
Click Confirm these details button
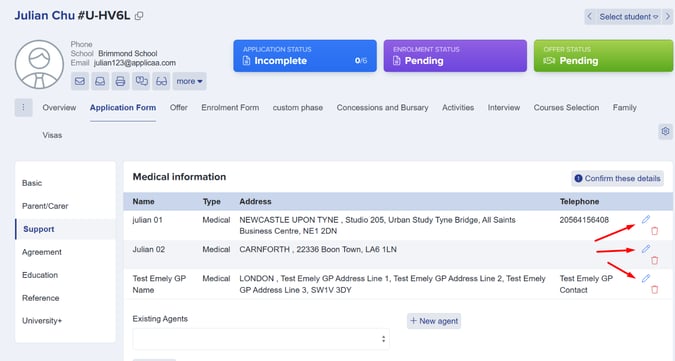pyautogui.click(x=617, y=179)
